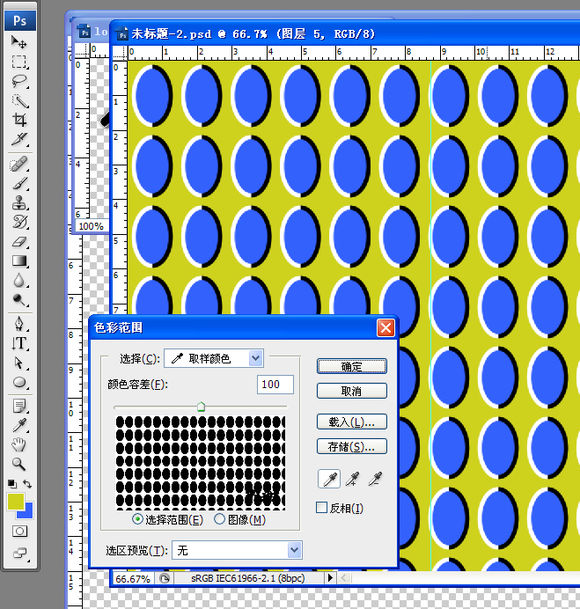
Task: Select the Path Selection tool
Action: coord(19,363)
